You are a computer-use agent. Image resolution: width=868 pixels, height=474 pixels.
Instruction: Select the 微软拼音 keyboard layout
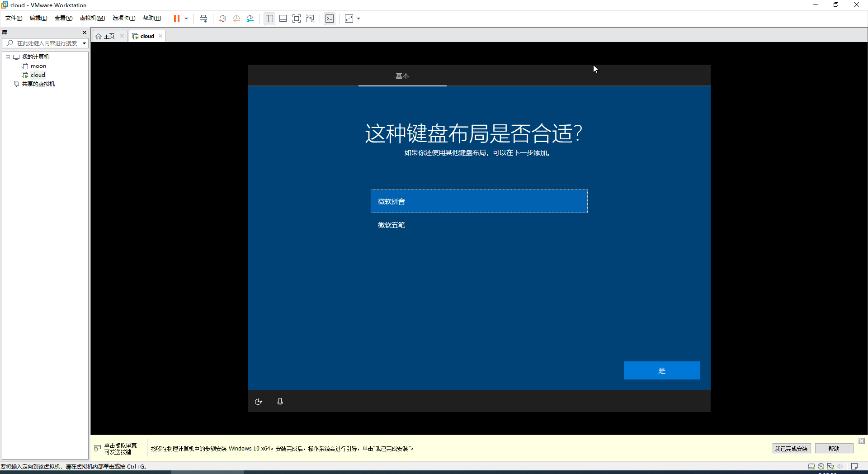pos(479,201)
